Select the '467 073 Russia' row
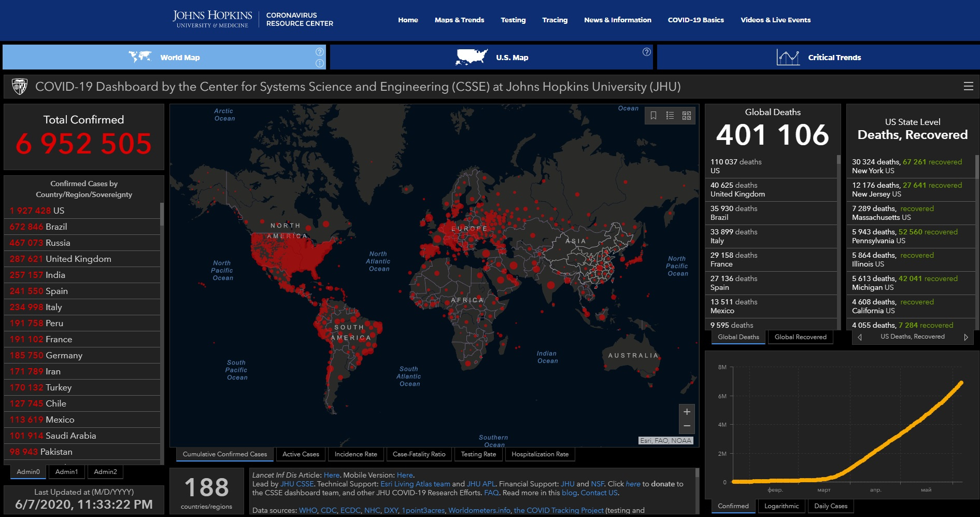Image resolution: width=980 pixels, height=517 pixels. [83, 243]
